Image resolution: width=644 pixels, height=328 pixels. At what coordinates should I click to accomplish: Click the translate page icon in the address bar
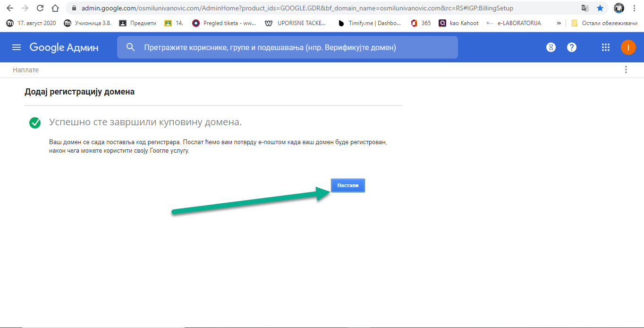point(585,8)
